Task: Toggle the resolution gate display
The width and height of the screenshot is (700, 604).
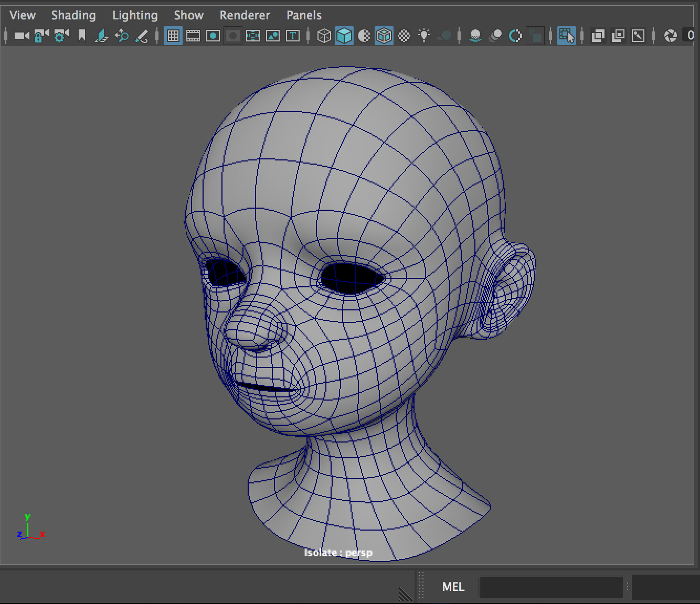Action: point(213,35)
